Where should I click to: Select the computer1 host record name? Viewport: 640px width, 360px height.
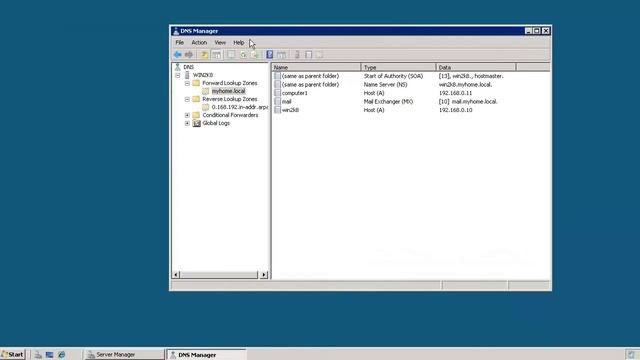(295, 93)
